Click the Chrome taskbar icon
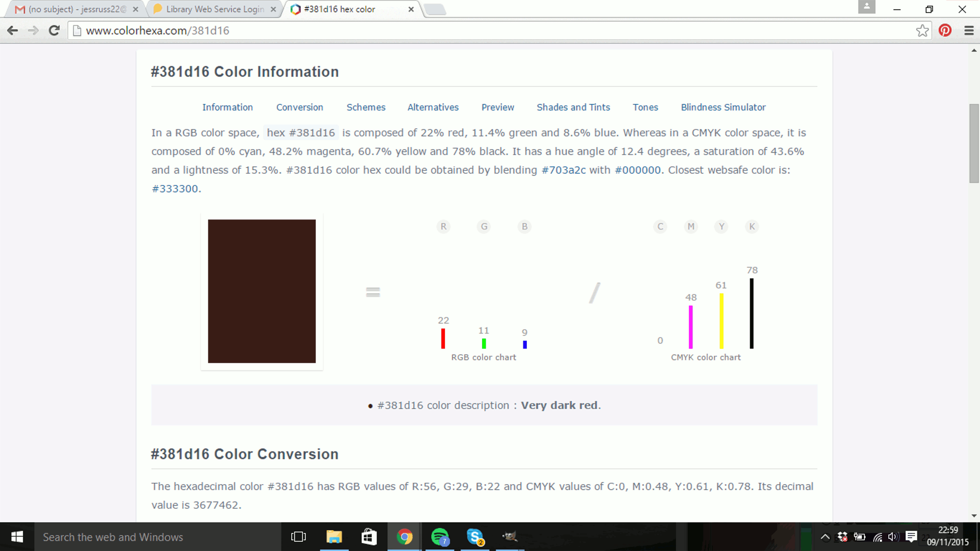The height and width of the screenshot is (551, 980). coord(404,537)
